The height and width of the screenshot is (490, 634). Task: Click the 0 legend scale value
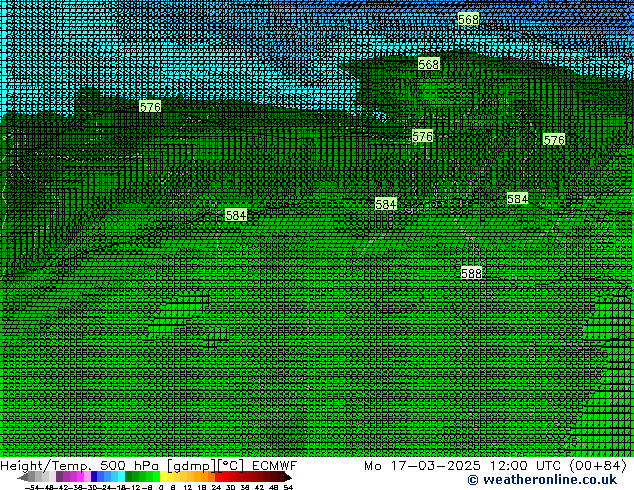[x=161, y=487]
